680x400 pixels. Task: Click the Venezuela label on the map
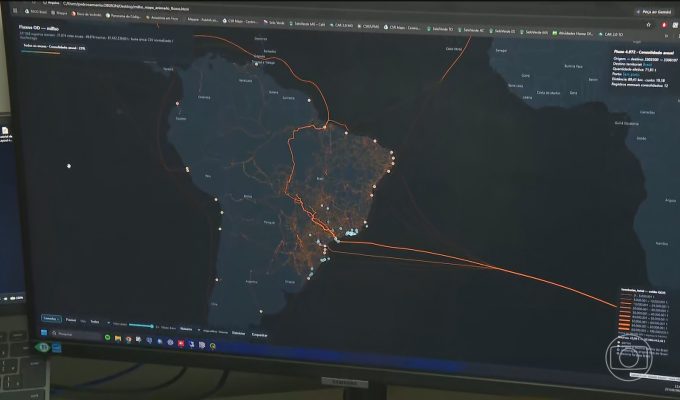click(x=245, y=81)
